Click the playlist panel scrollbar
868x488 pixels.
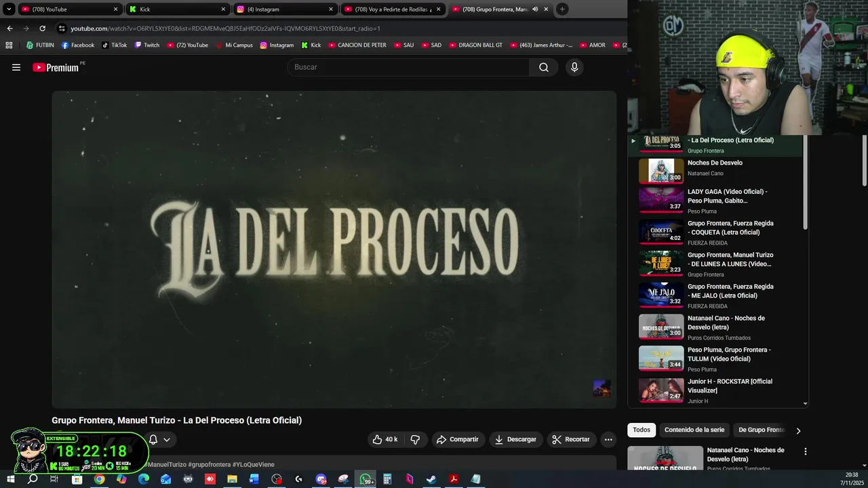point(806,183)
